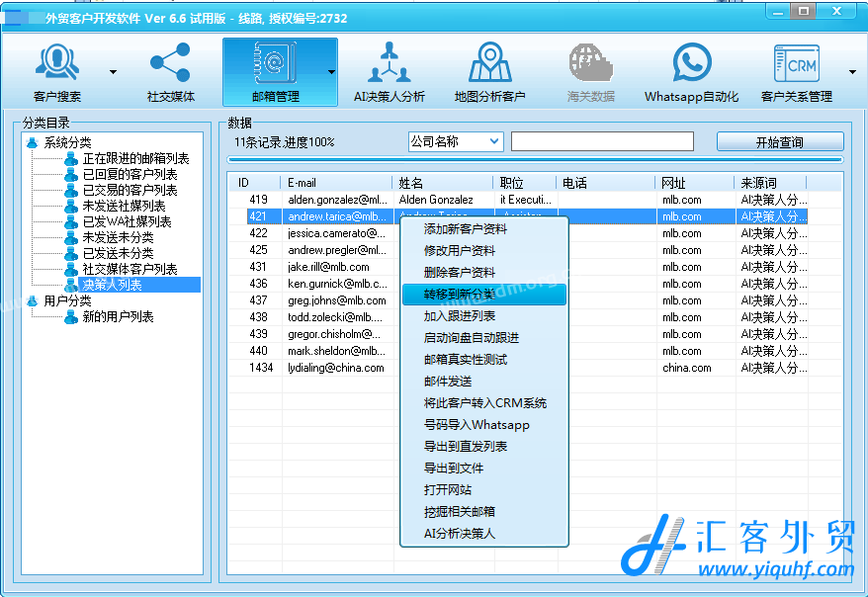The height and width of the screenshot is (597, 868).
Task: Choose 导出到直发列表 menu entry
Action: (x=484, y=447)
